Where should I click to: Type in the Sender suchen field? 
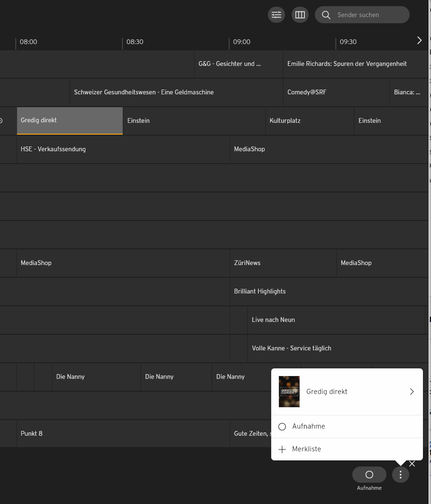[370, 15]
